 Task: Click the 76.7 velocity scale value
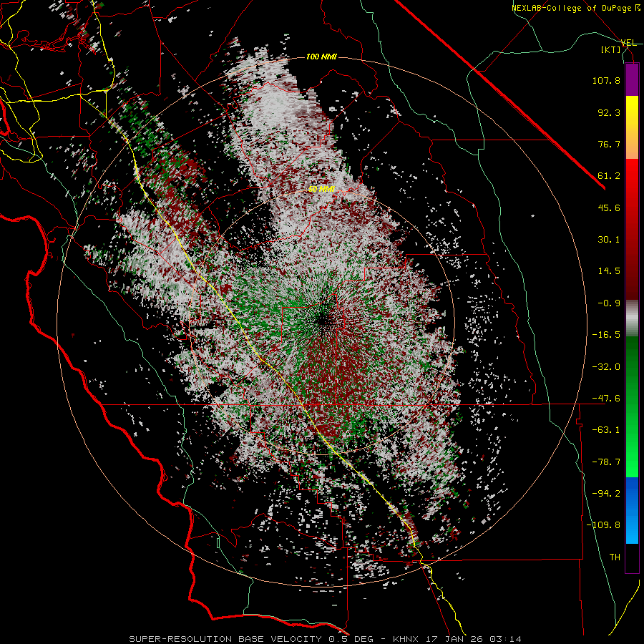point(609,144)
